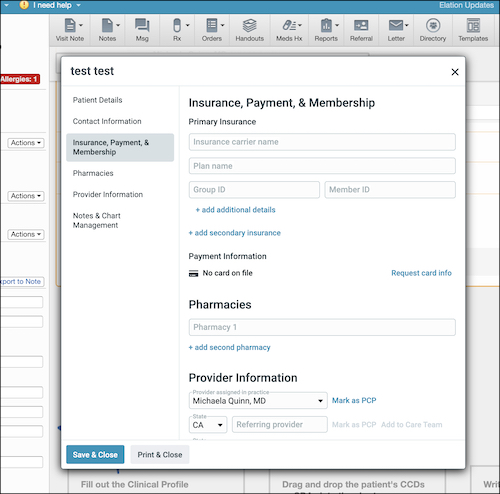Screen dimensions: 500x494
Task: Go to Contact Information section
Action: tap(107, 121)
